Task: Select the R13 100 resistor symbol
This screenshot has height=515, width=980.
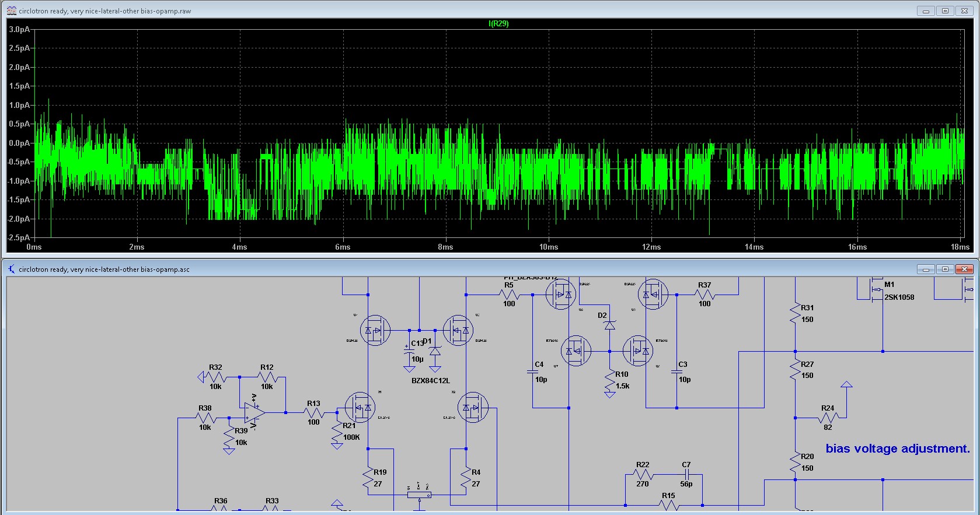Action: point(314,413)
